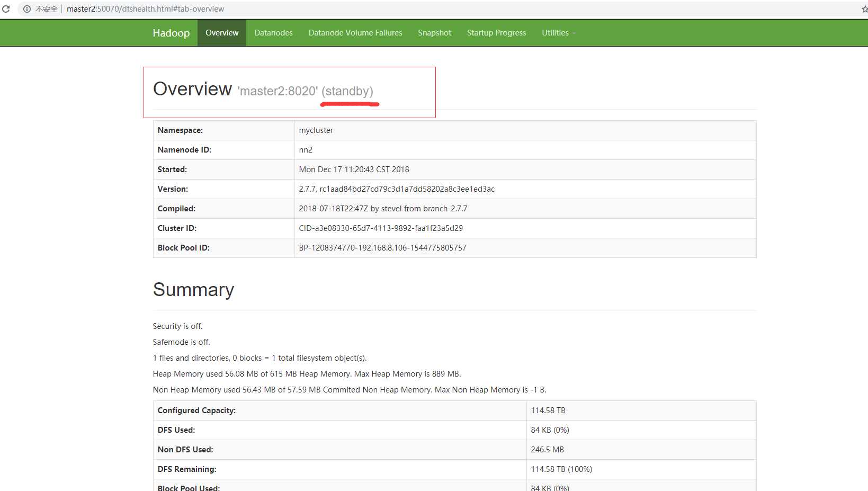Click the Namespace: label
Viewport: 868px width, 491px height.
[x=180, y=130]
